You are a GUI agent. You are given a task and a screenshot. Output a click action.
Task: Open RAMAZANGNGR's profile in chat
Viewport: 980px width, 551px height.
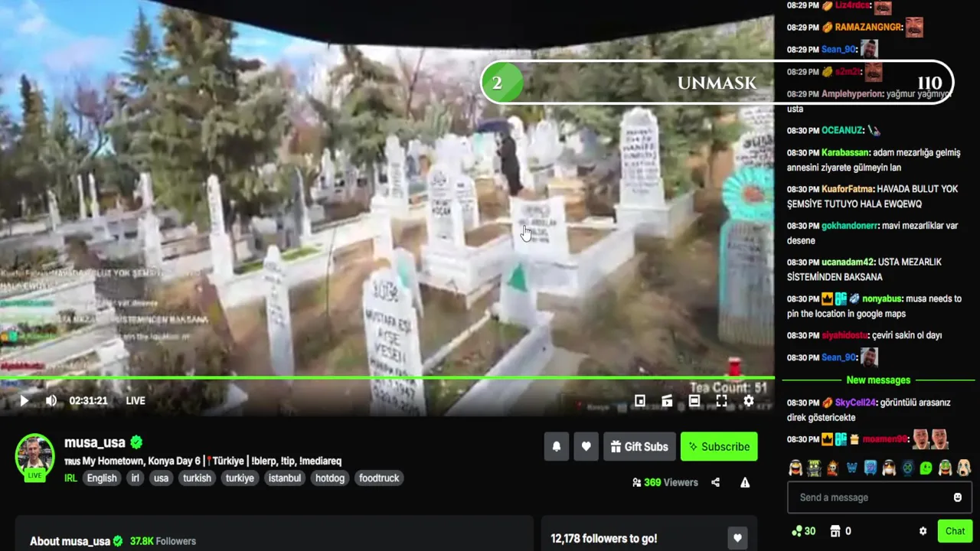coord(868,28)
